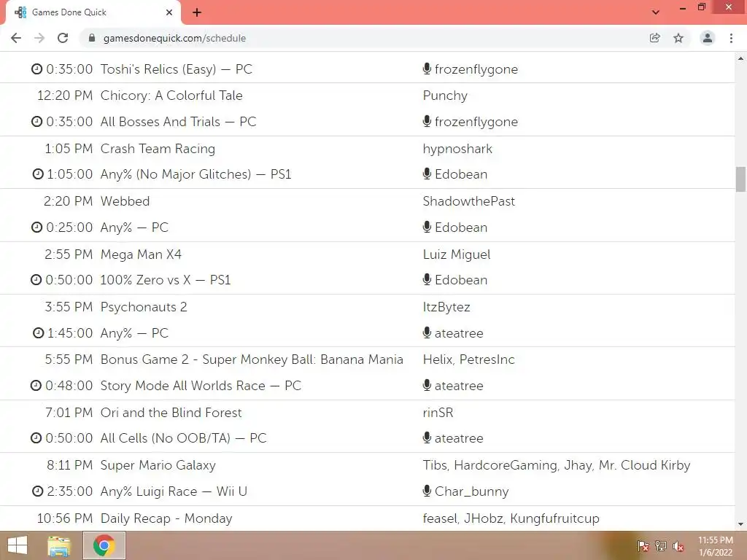Click microphone icon on All Bosses And Trials row
Screen dimensions: 747x560
pyautogui.click(x=427, y=121)
